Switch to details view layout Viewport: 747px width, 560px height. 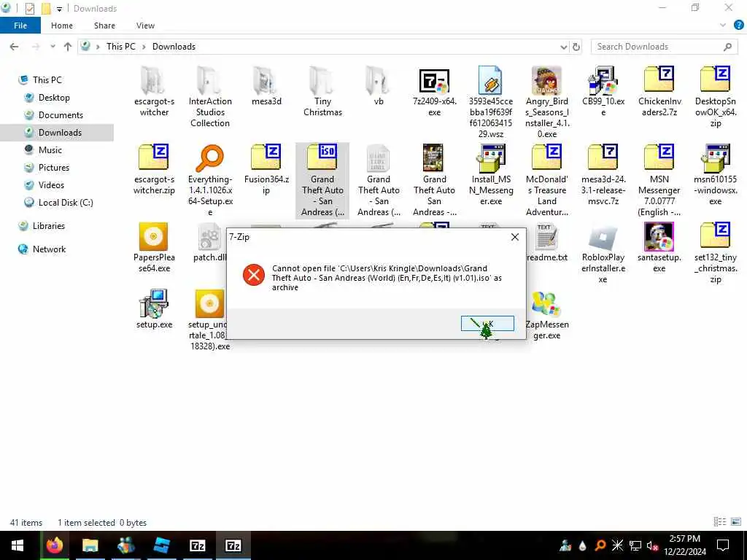(x=720, y=522)
